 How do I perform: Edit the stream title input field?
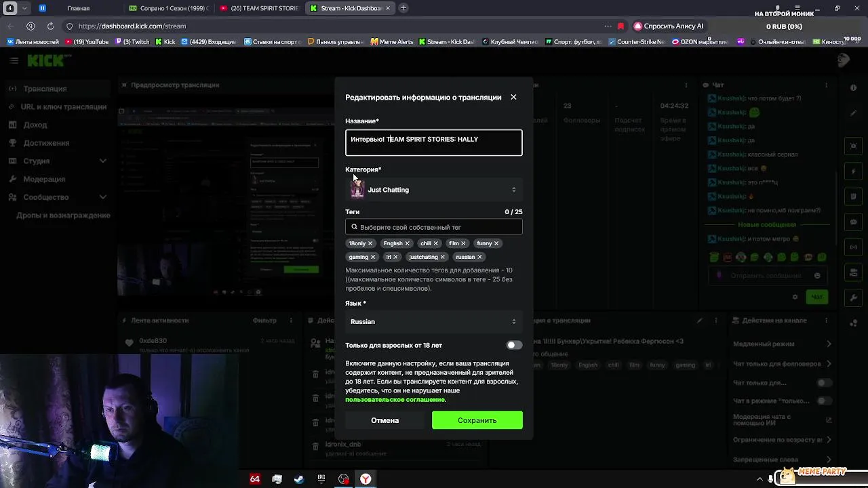[x=434, y=142]
